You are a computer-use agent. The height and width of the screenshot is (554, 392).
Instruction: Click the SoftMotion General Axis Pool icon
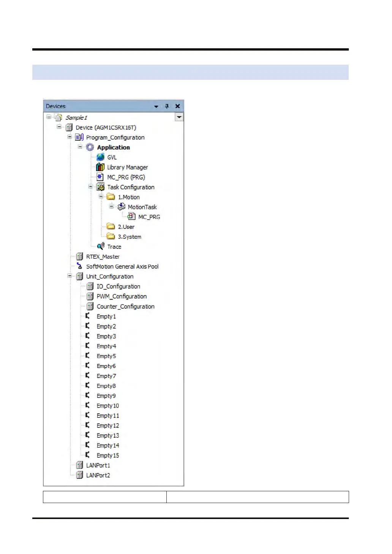tap(79, 266)
